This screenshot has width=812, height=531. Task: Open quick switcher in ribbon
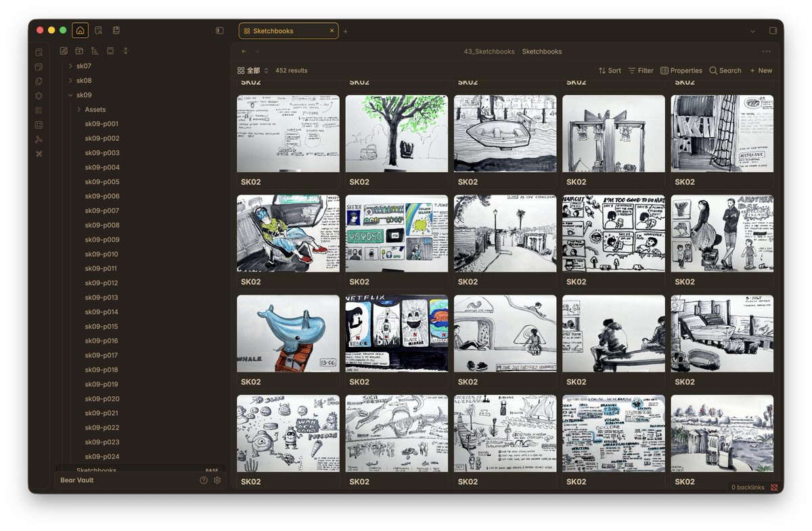tap(39, 52)
